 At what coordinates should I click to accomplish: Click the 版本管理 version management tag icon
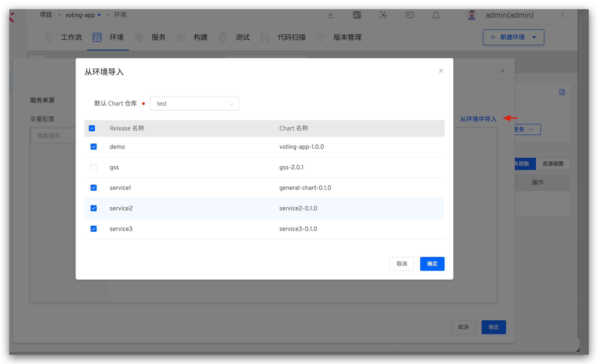point(321,37)
